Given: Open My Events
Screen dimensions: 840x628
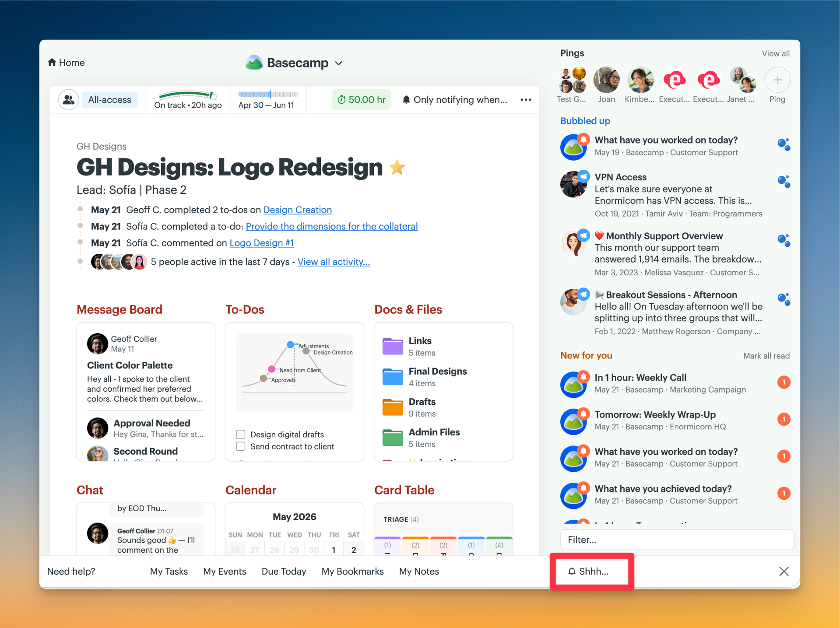Looking at the screenshot, I should 225,572.
